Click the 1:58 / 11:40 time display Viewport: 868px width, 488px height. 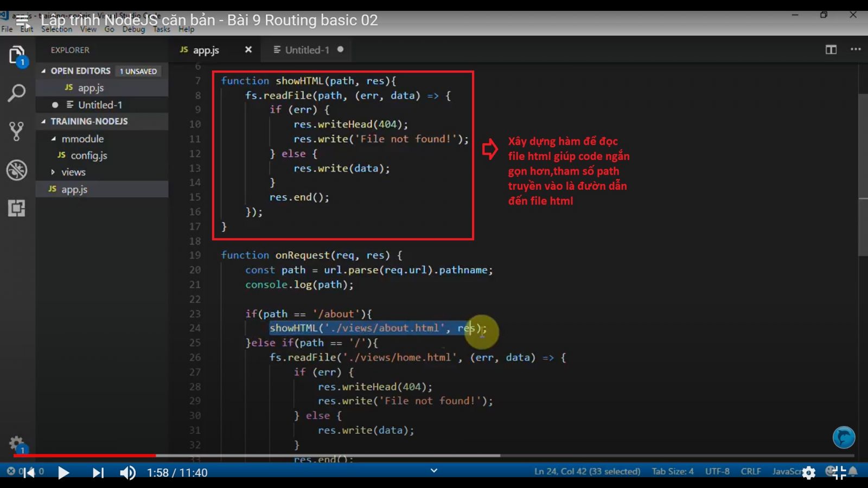tap(177, 473)
